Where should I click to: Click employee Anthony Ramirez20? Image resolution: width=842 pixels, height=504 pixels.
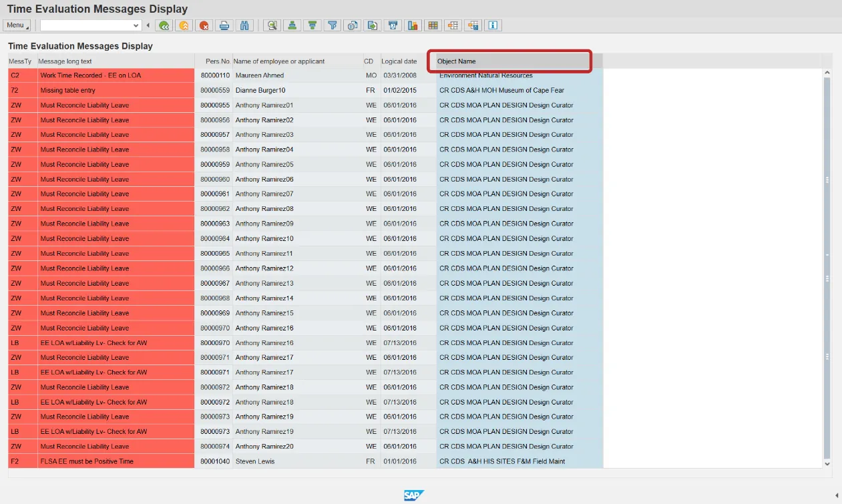pyautogui.click(x=298, y=447)
